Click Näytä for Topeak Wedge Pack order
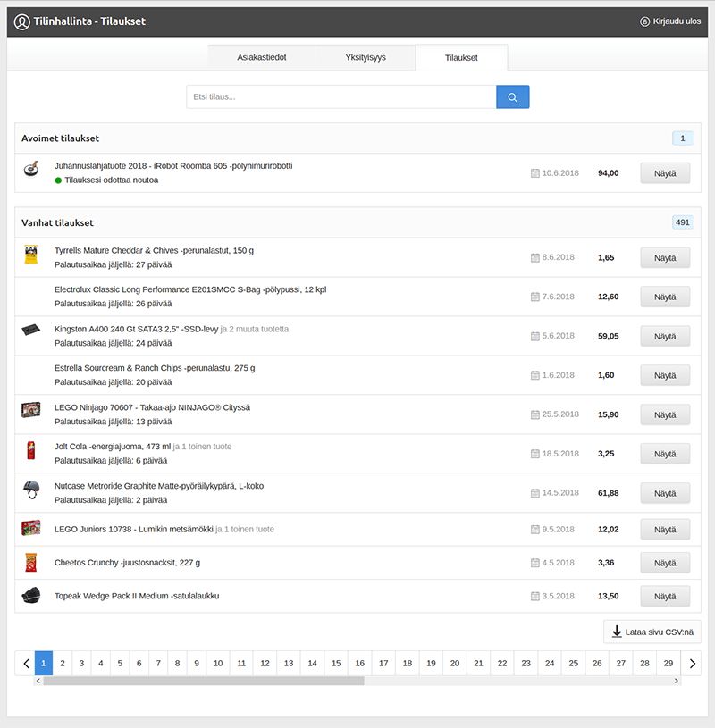Image resolution: width=715 pixels, height=728 pixels. click(x=665, y=596)
